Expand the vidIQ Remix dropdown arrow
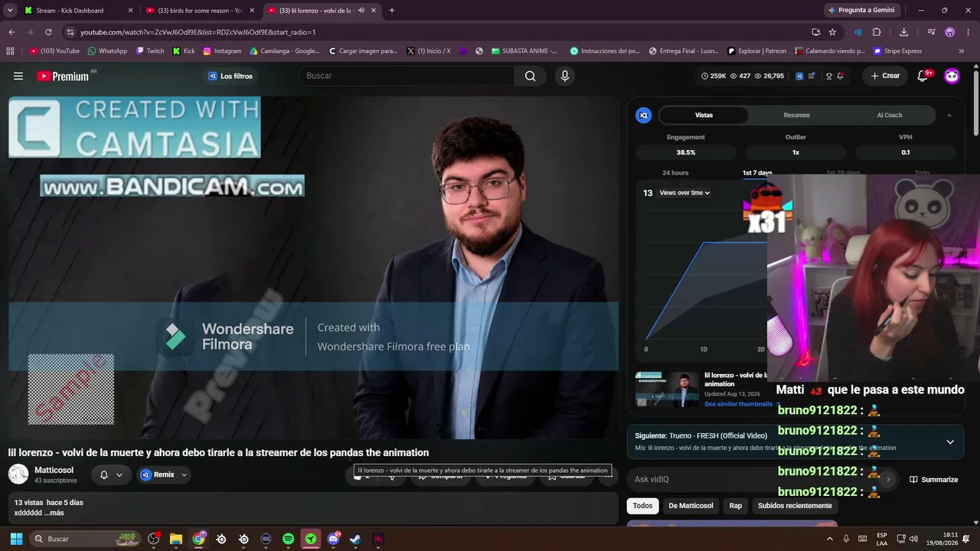This screenshot has height=551, width=980. point(184,475)
